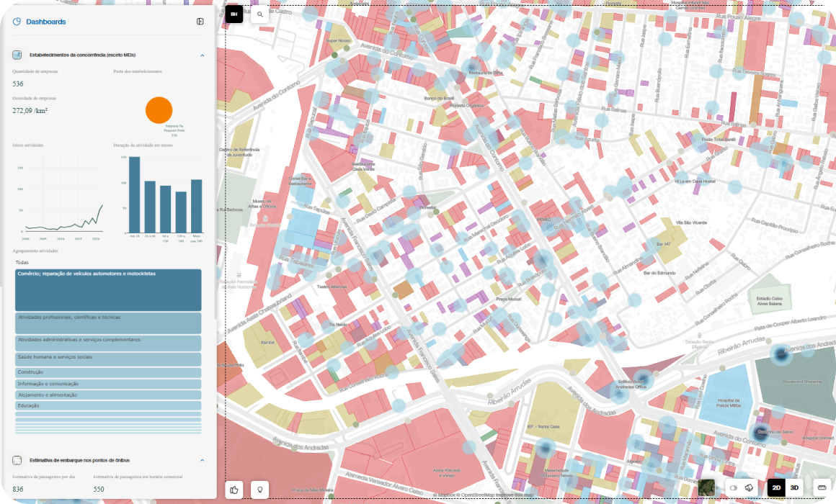Image resolution: width=836 pixels, height=504 pixels.
Task: Click the lightbulb suggestion icon
Action: tap(259, 490)
